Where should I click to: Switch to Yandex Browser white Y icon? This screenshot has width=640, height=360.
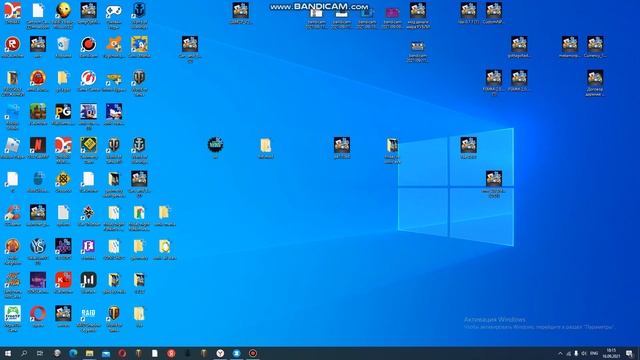pyautogui.click(x=220, y=353)
